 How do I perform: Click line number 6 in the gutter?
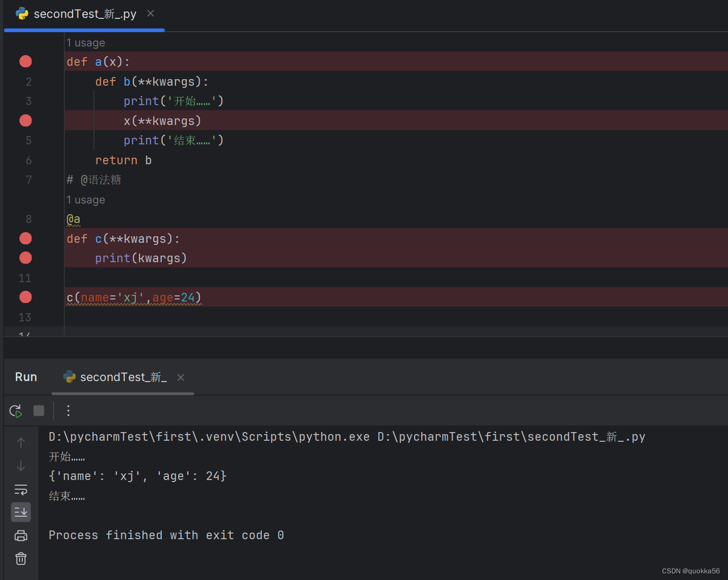point(29,160)
